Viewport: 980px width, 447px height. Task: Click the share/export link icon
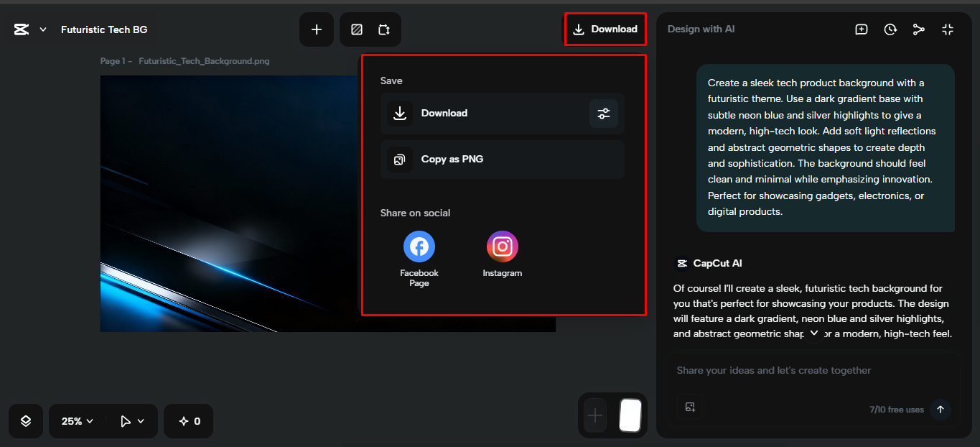[919, 29]
